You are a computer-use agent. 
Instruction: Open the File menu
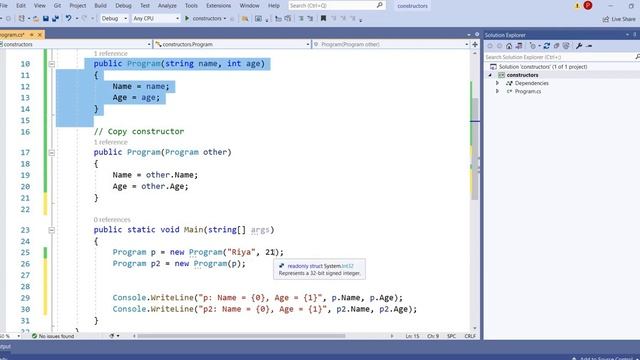pos(4,6)
